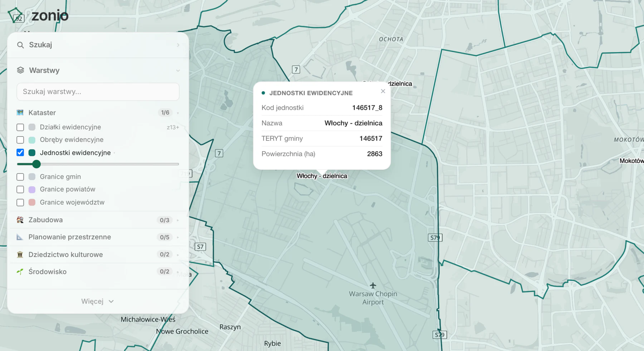This screenshot has width=644, height=351.
Task: Click the Włochy - dzielnica map label
Action: (x=322, y=176)
